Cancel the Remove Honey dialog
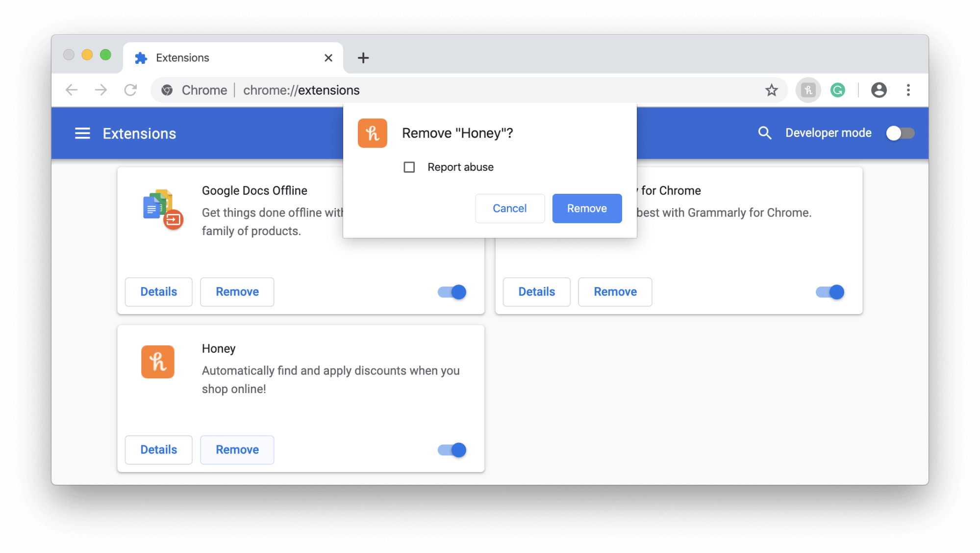 click(509, 209)
